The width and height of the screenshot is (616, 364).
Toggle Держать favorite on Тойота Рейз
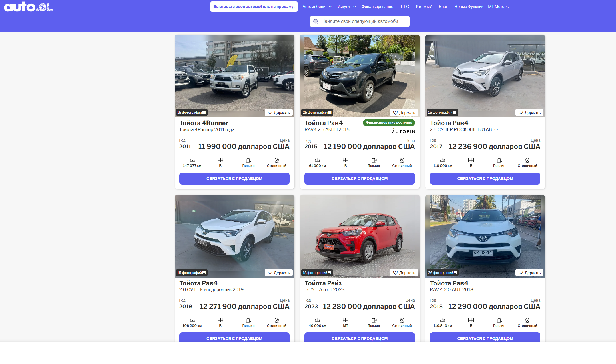(x=404, y=273)
